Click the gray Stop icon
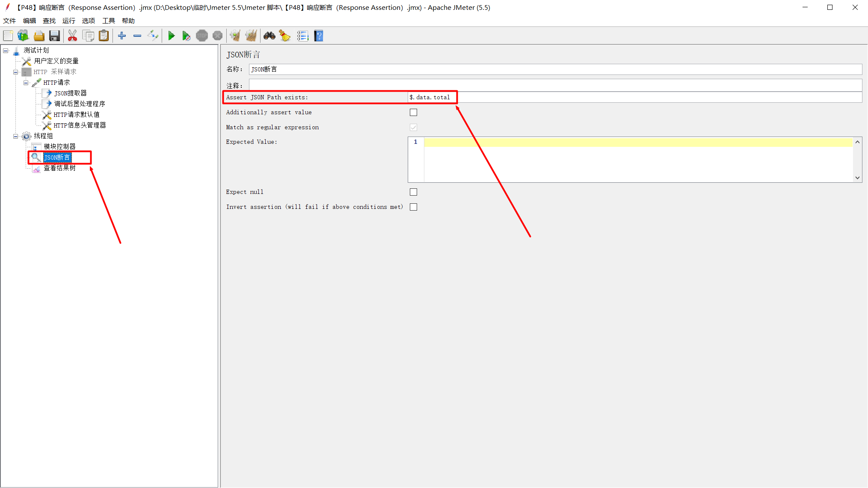868x488 pixels. click(202, 36)
